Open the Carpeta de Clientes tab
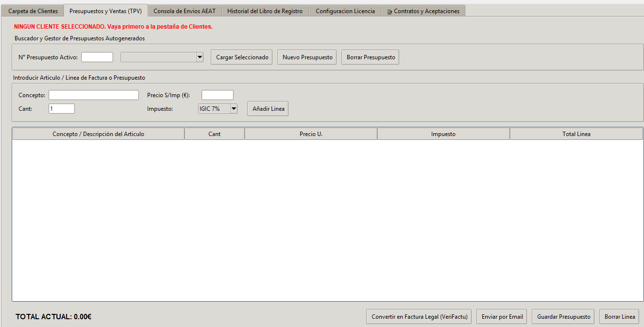The image size is (644, 327). (x=33, y=11)
